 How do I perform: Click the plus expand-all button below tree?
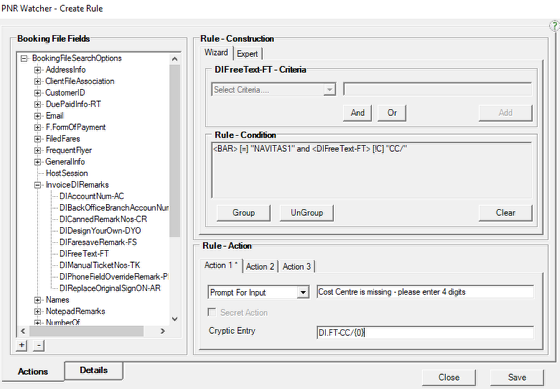(x=22, y=345)
